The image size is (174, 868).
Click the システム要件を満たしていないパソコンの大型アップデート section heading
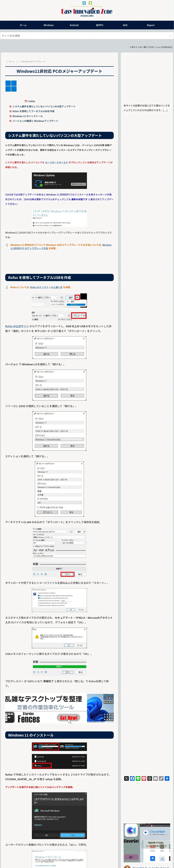pos(59,135)
